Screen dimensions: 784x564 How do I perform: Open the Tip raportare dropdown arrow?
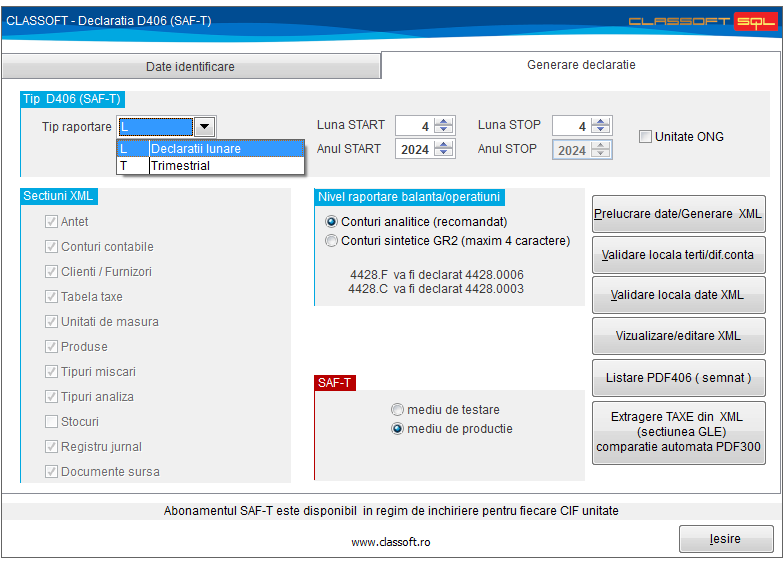[204, 126]
